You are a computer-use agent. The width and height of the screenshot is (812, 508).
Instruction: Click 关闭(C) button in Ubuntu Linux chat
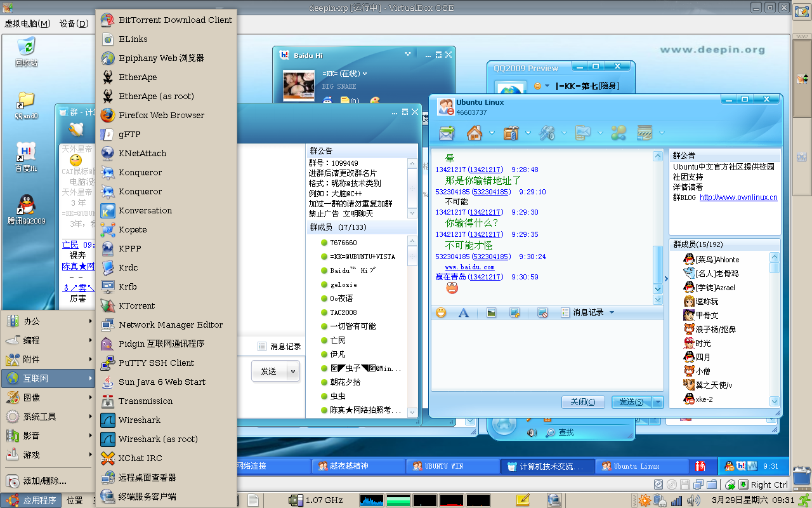coord(582,402)
